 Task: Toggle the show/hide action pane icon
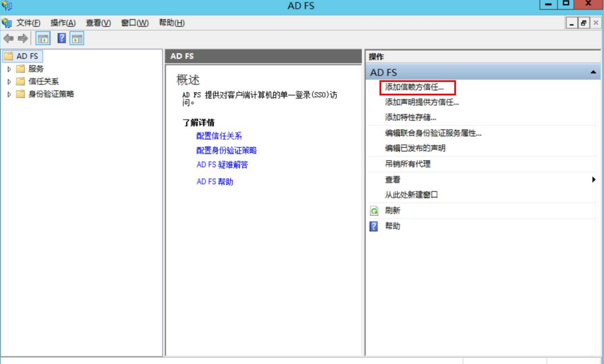tap(77, 39)
